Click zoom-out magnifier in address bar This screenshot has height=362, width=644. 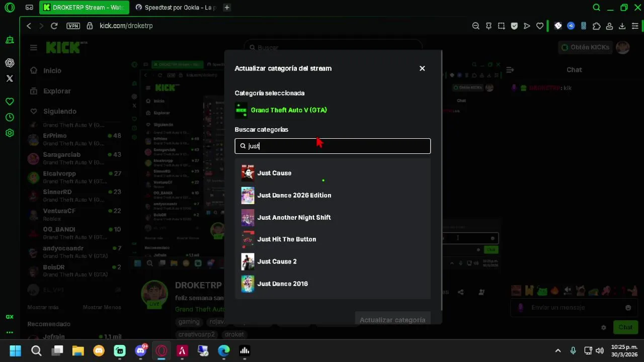click(x=475, y=26)
